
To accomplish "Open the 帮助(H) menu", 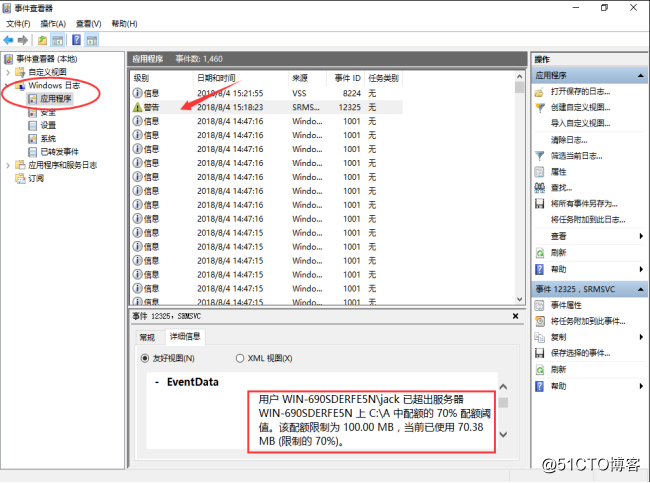I will tap(124, 24).
